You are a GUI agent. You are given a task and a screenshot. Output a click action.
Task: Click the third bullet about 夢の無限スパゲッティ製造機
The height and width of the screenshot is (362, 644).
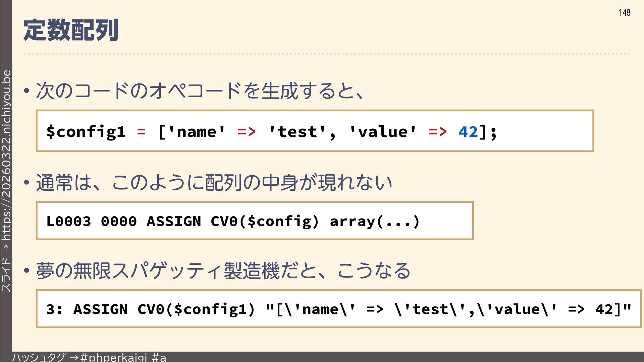pos(223,271)
